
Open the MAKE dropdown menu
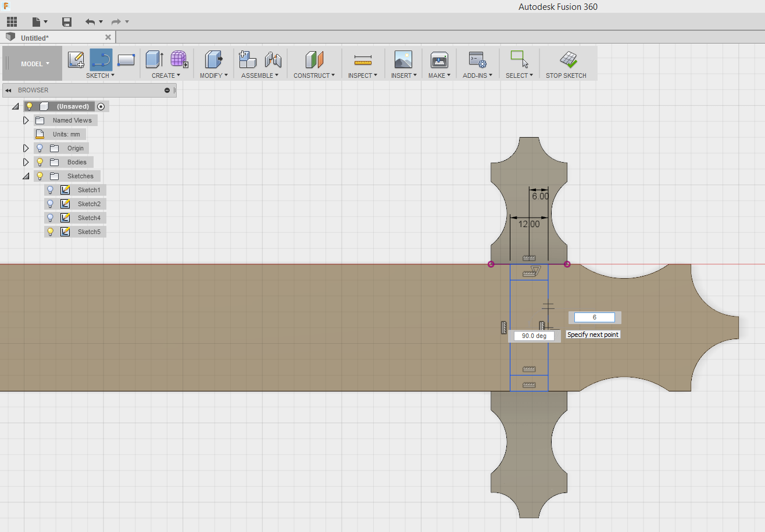click(x=439, y=76)
